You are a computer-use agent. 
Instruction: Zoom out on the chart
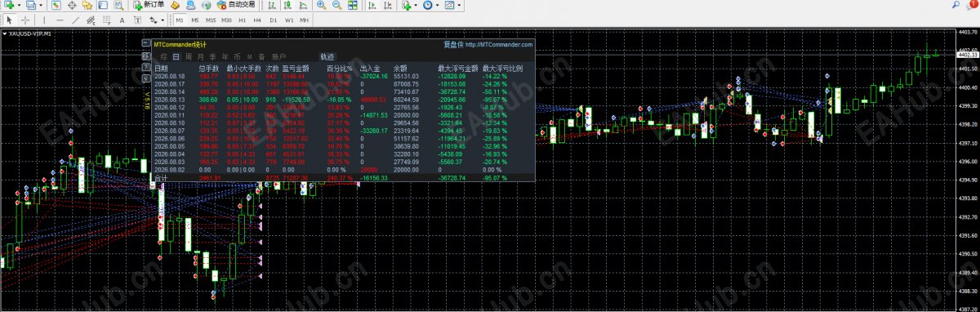click(336, 6)
